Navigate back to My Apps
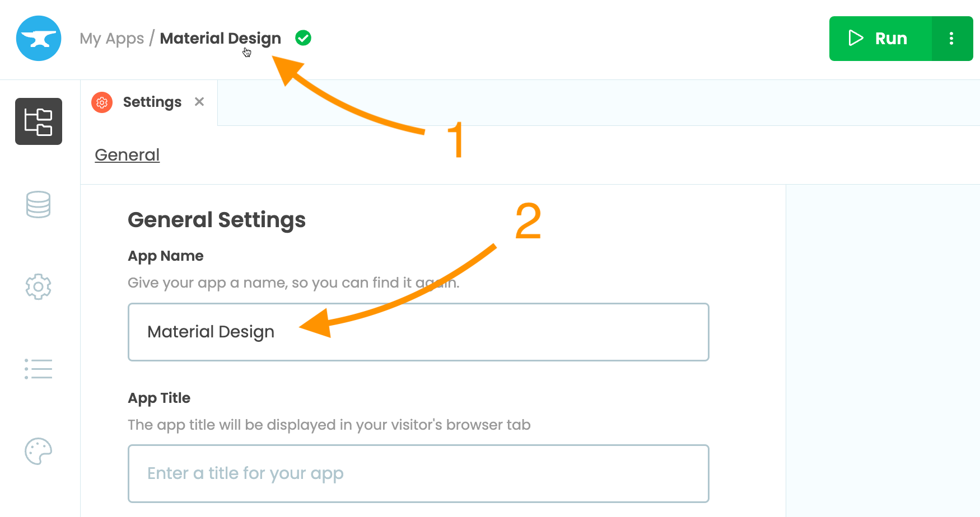The height and width of the screenshot is (517, 980). (x=112, y=38)
